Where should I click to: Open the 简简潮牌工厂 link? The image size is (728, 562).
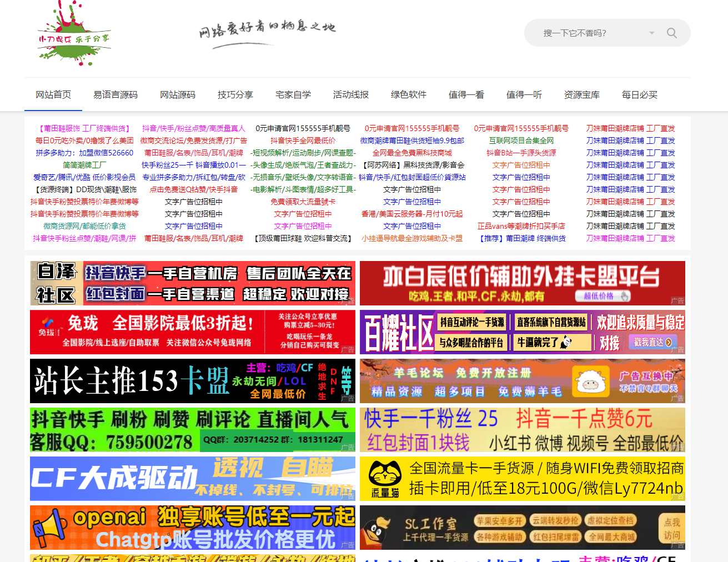coord(84,165)
